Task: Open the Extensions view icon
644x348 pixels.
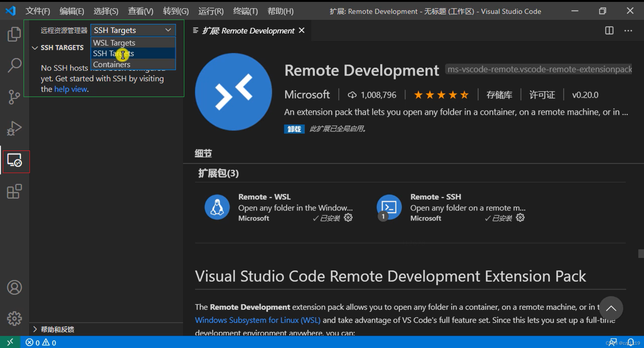Action: point(14,192)
